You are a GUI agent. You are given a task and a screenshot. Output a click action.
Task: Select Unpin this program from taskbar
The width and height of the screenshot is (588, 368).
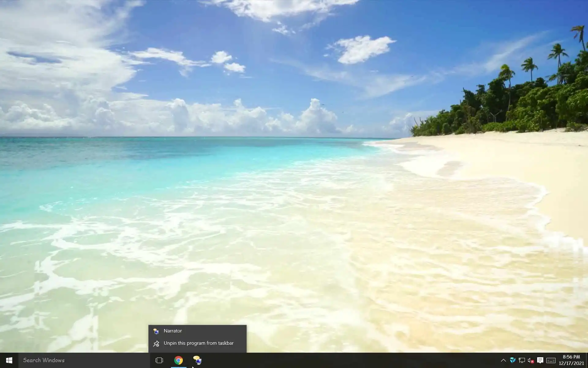(x=198, y=343)
